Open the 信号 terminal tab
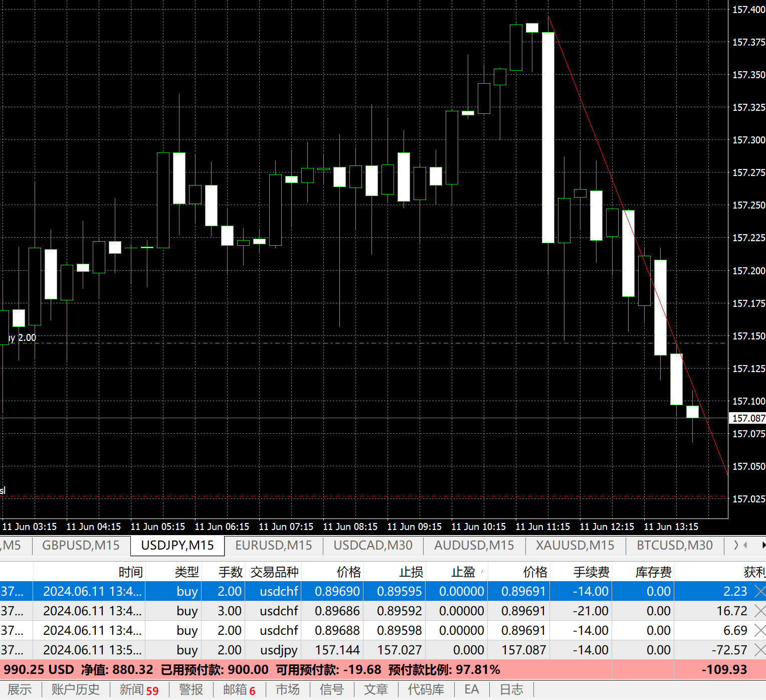766x700 pixels. pos(332,689)
